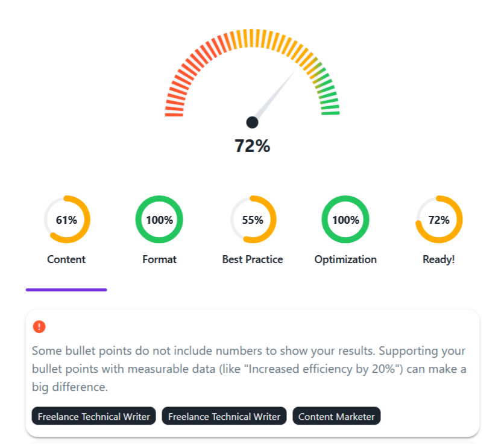504x444 pixels.
Task: Select the Format 100% circle indicator
Action: (x=159, y=220)
